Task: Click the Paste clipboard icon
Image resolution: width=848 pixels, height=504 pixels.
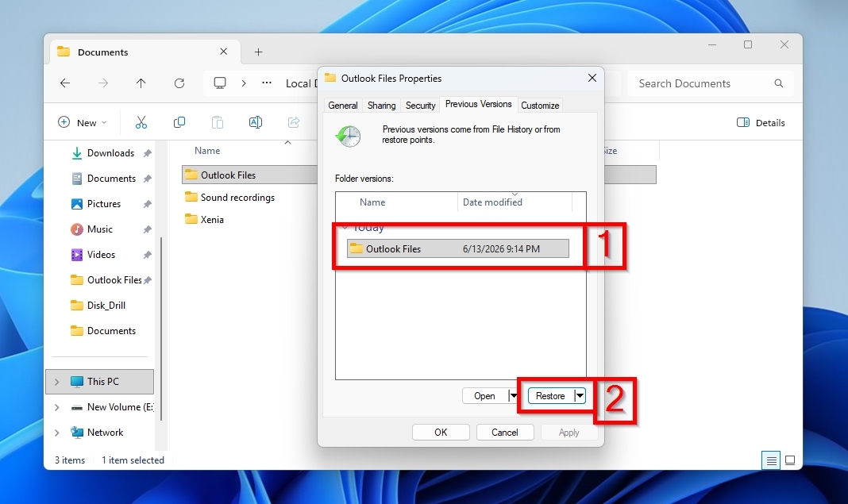Action: pyautogui.click(x=218, y=123)
